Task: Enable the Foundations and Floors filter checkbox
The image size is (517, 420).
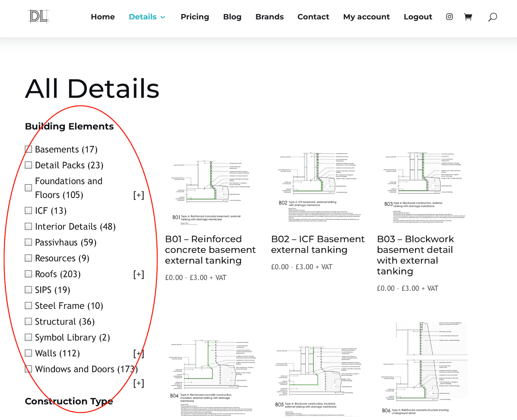Action: (29, 188)
